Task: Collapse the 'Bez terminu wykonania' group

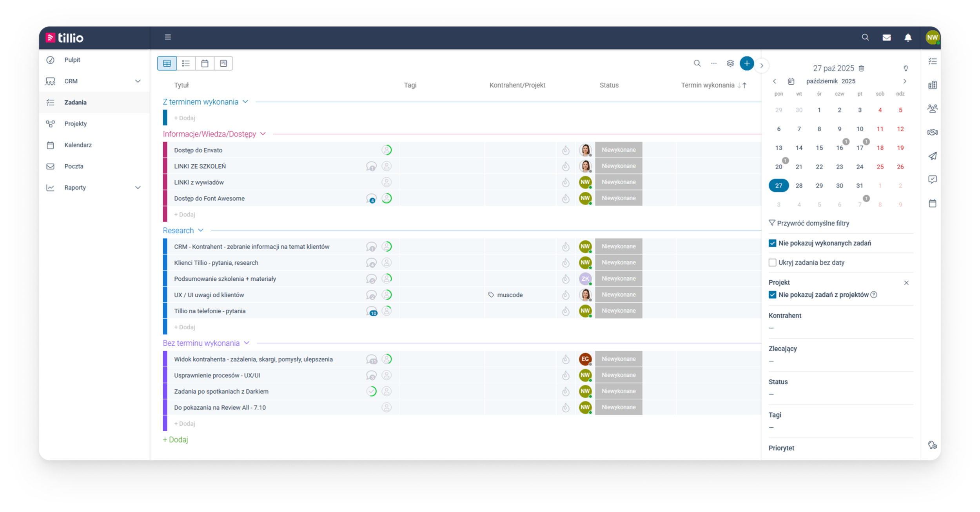Action: 247,343
